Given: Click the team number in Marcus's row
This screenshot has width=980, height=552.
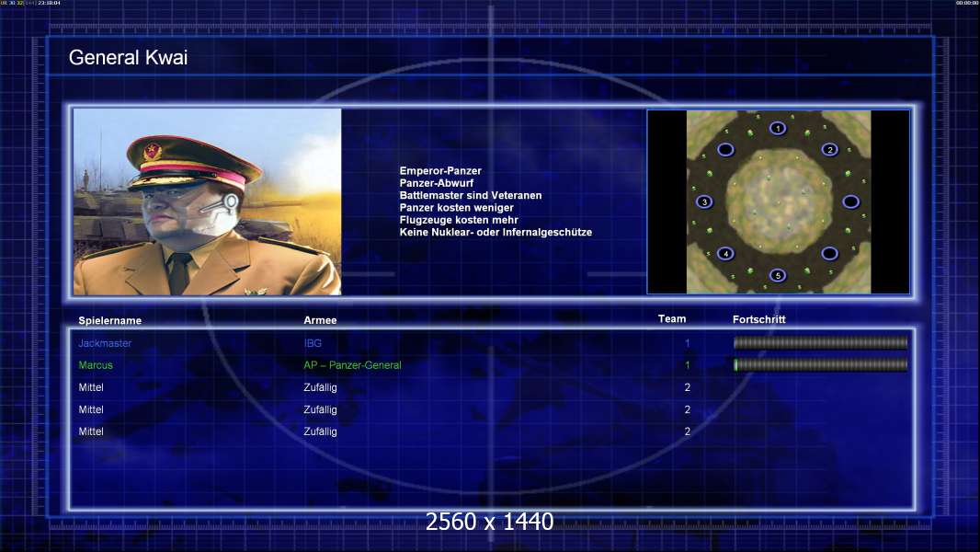Looking at the screenshot, I should pyautogui.click(x=687, y=365).
